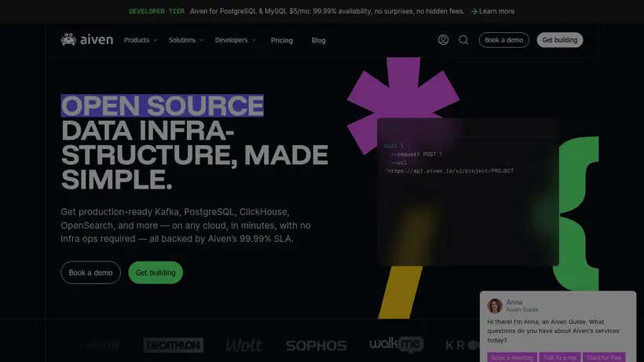This screenshot has height=362, width=644.
Task: Click the Decathlon customer logo
Action: (x=174, y=346)
